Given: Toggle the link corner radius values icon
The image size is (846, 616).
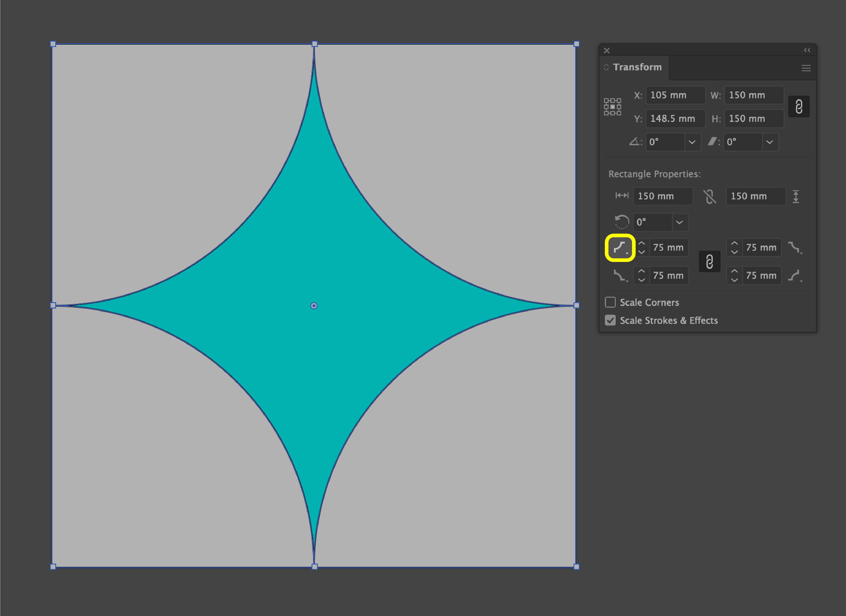Looking at the screenshot, I should tap(710, 261).
